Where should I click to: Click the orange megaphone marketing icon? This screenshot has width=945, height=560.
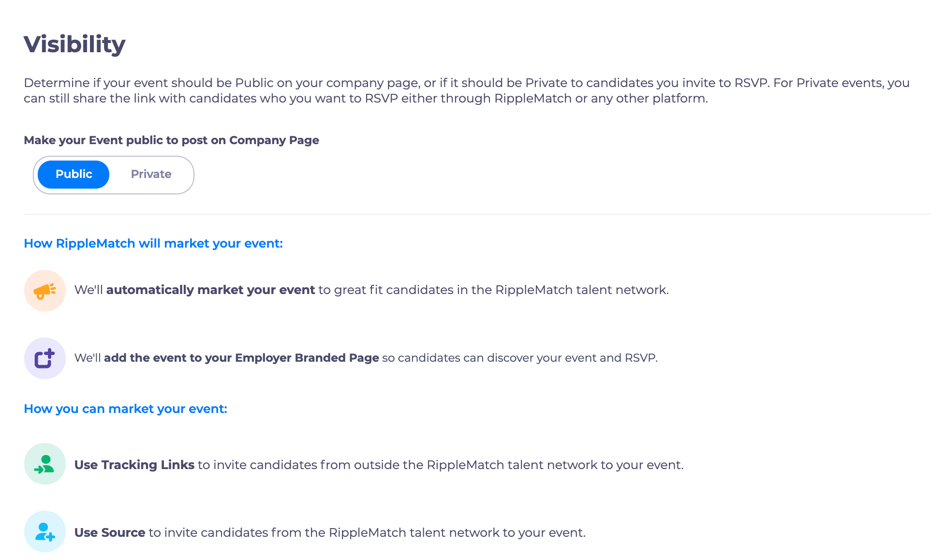click(x=44, y=291)
